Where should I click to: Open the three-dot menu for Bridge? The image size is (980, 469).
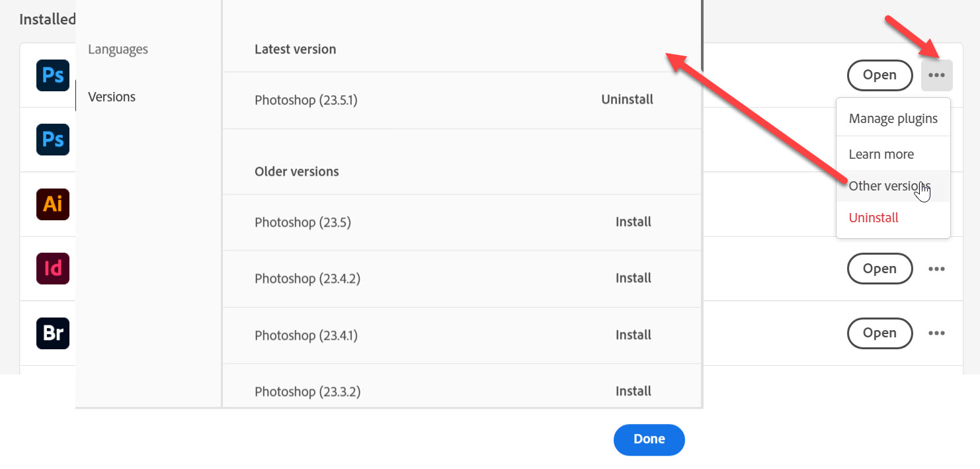(936, 333)
